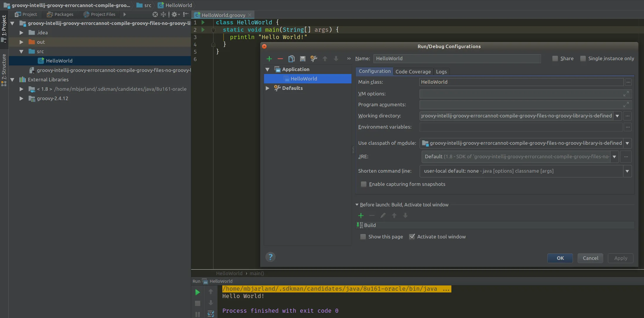Add new run configuration with plus icon

coord(269,59)
